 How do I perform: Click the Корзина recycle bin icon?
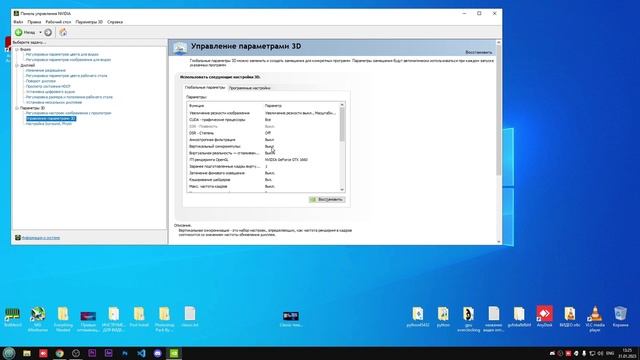[620, 317]
